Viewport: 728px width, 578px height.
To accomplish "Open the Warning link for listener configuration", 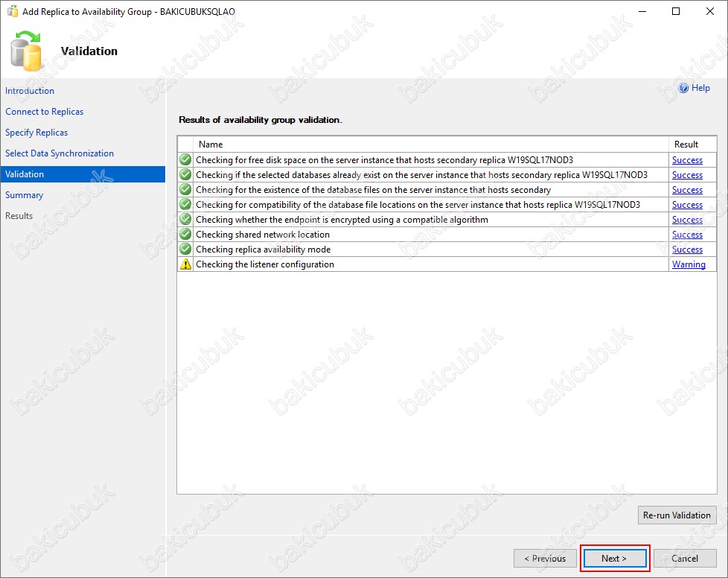I will click(x=689, y=264).
